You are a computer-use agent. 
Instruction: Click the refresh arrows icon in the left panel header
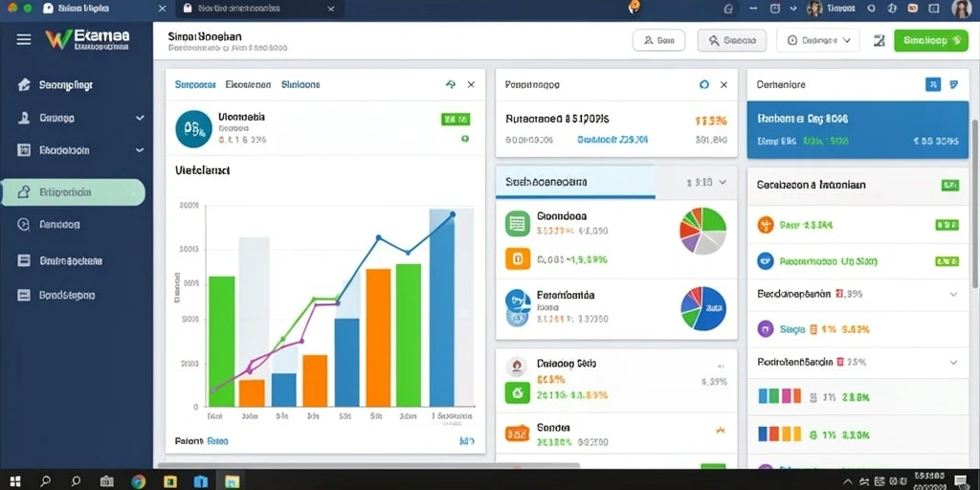click(x=451, y=84)
